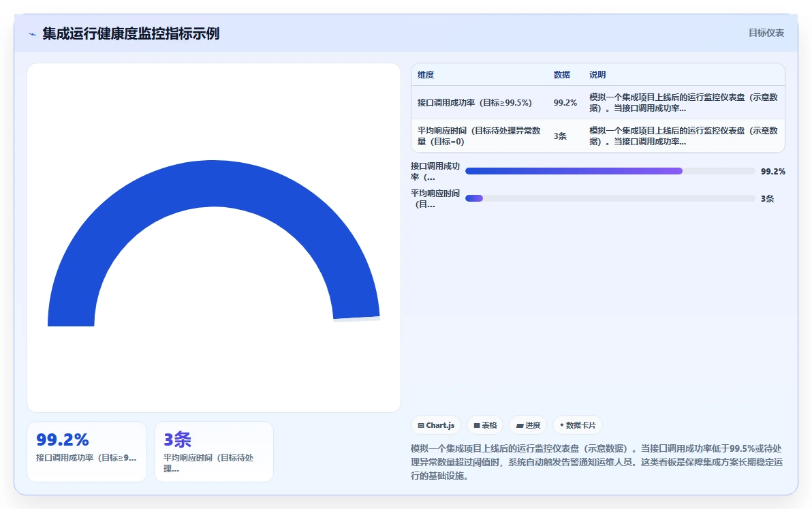The width and height of the screenshot is (812, 509).
Task: Click the 接口调用成功率 progress bar
Action: tap(610, 171)
